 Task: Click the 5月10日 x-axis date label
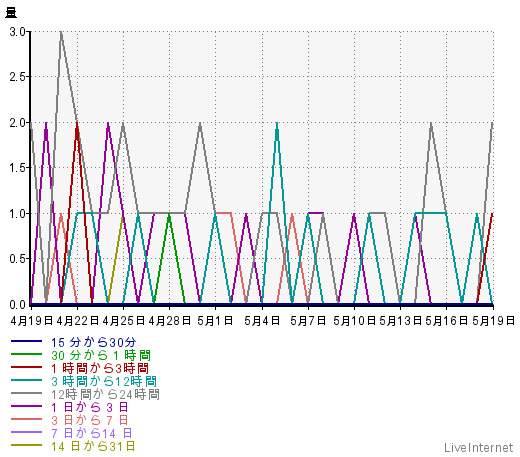click(x=354, y=321)
